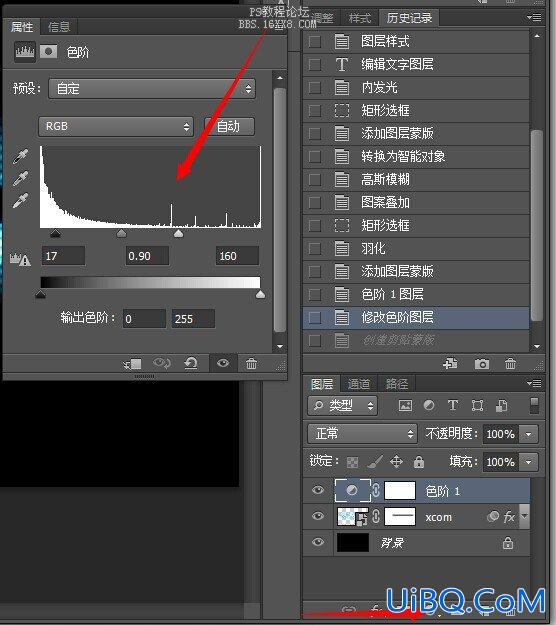Select history state 编辑文字图层

416,65
